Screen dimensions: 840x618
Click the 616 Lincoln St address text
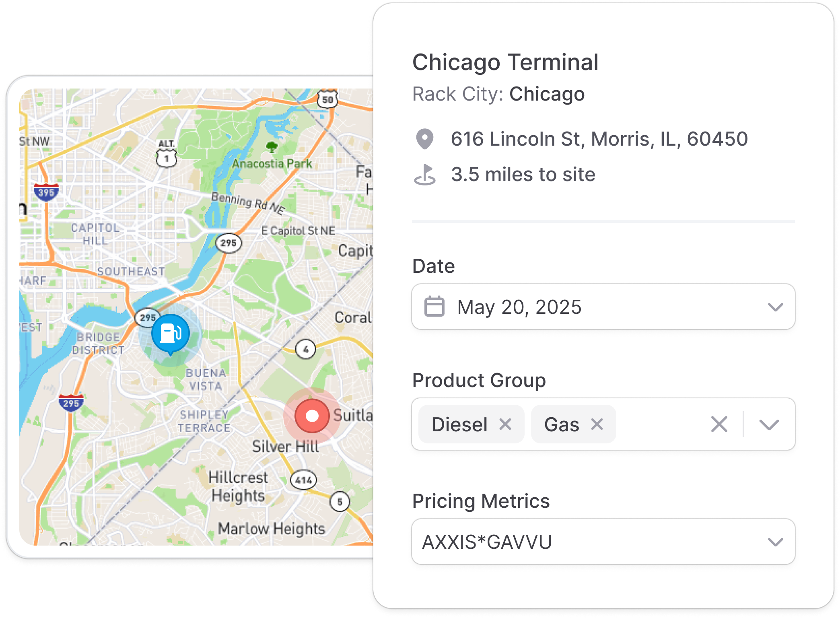pos(599,139)
